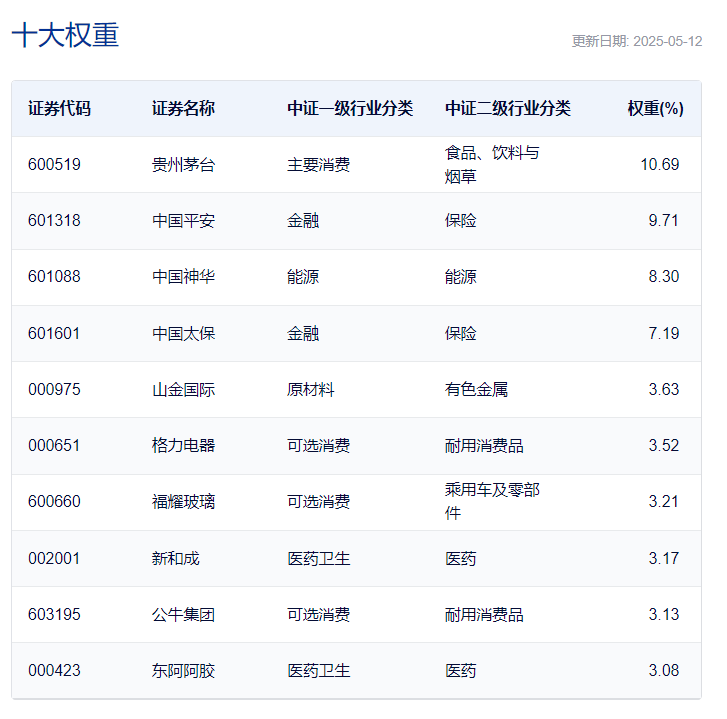This screenshot has width=727, height=719.
Task: Click weight value 3.52
Action: point(663,445)
